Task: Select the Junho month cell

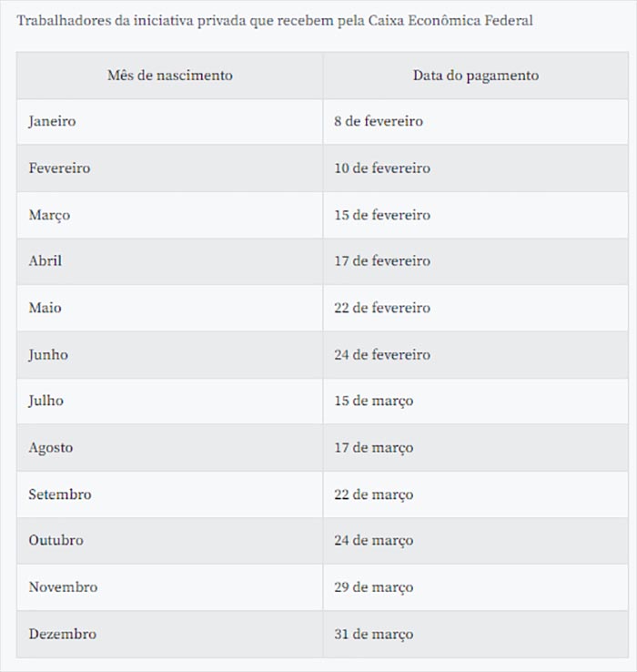Action: (x=169, y=355)
